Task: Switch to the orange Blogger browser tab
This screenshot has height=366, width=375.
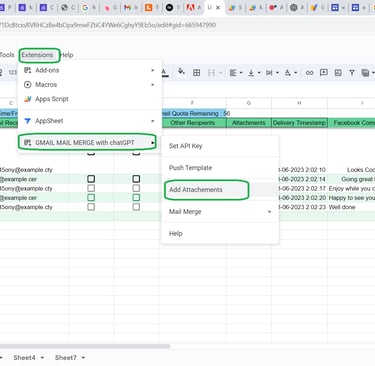Action: (x=149, y=7)
